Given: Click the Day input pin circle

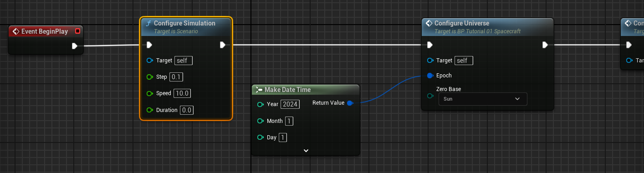Looking at the screenshot, I should click(x=260, y=137).
